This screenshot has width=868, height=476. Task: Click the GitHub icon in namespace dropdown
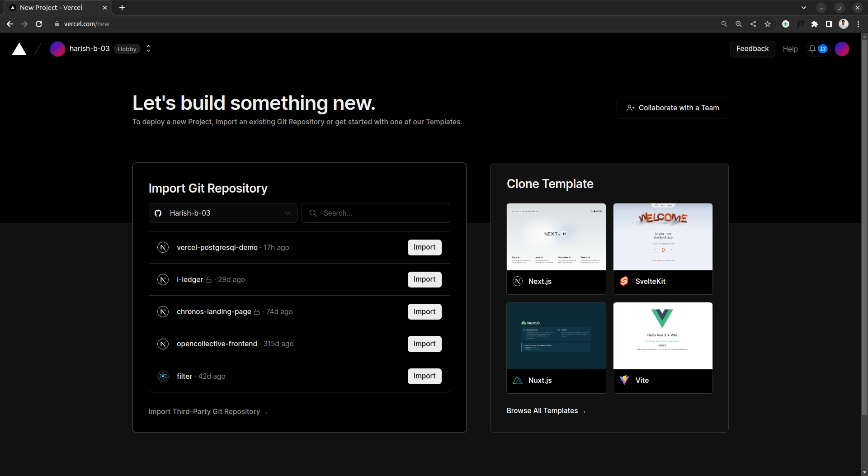(x=158, y=213)
